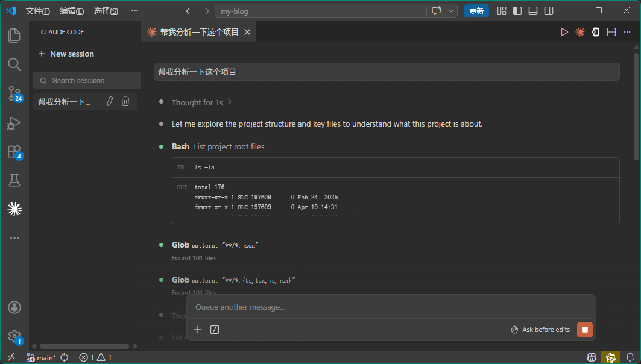Open the 文件 menu

click(37, 11)
